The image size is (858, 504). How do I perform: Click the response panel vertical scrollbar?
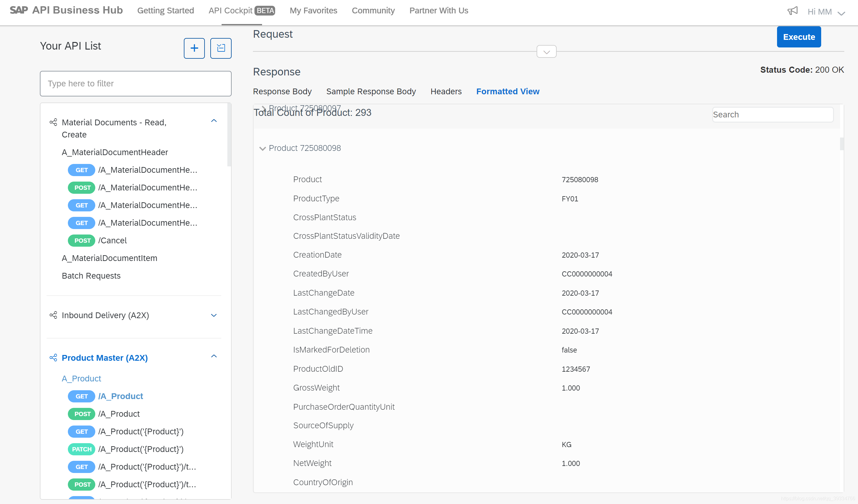point(842,144)
